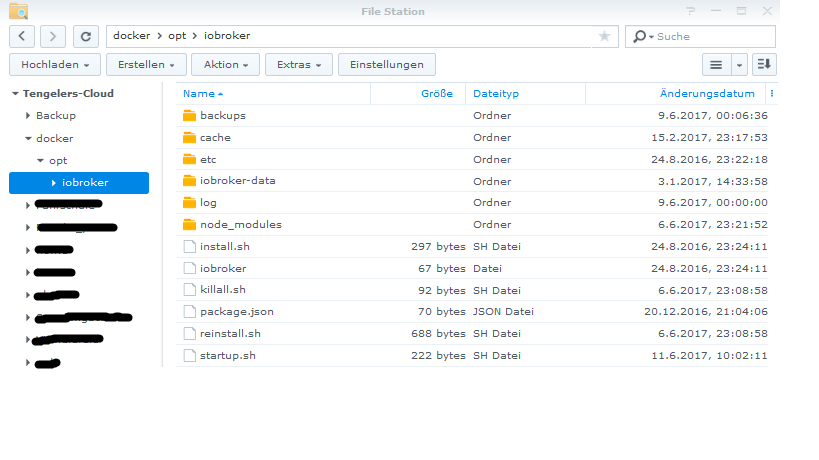Click the File Station app icon

pos(19,11)
